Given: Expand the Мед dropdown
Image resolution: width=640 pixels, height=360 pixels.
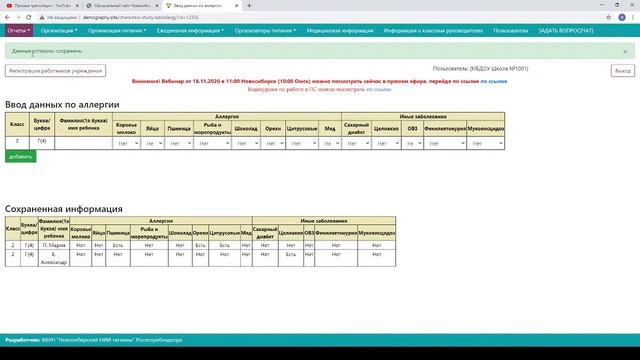Looking at the screenshot, I should coord(330,143).
